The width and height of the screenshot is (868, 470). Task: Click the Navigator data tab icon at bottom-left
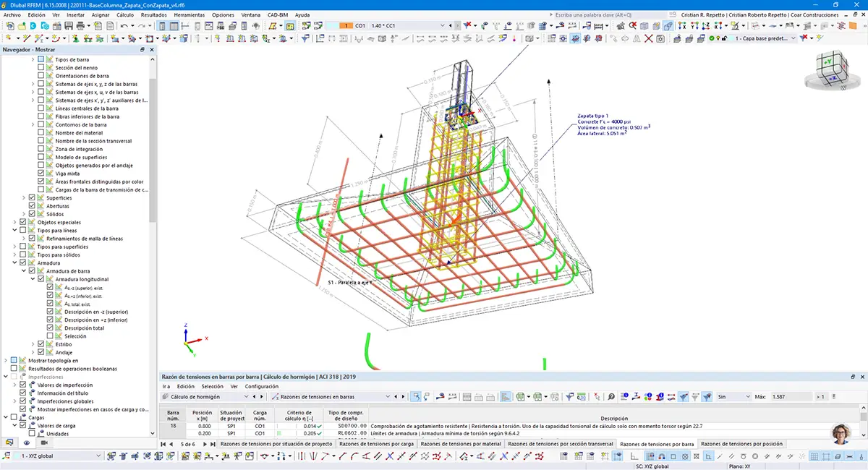[10, 443]
